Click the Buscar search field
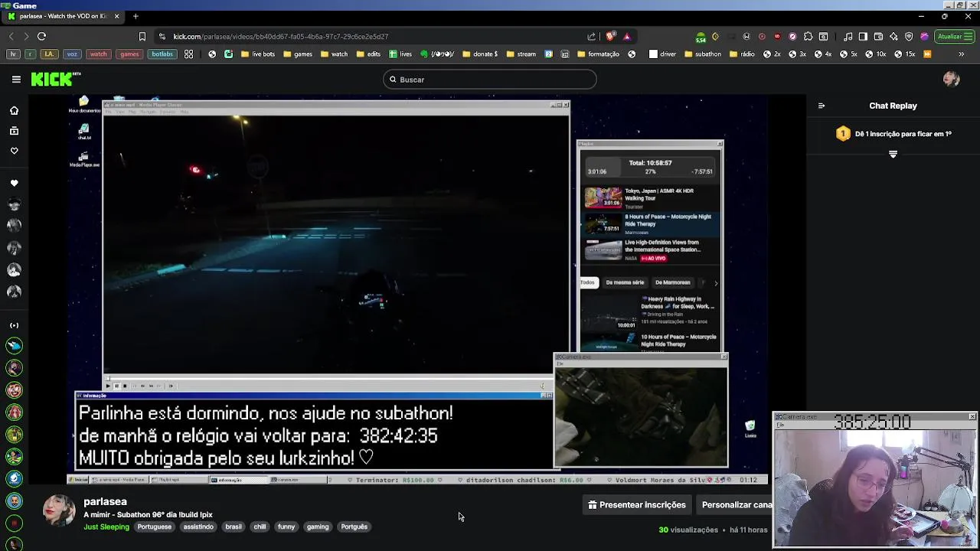Viewport: 980px width, 551px height. (x=490, y=80)
